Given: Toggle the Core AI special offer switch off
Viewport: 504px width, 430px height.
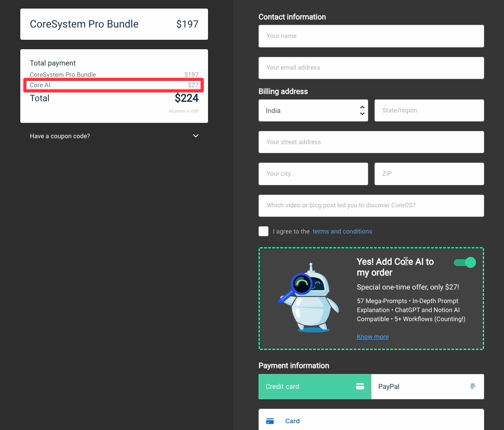Looking at the screenshot, I should (x=465, y=262).
